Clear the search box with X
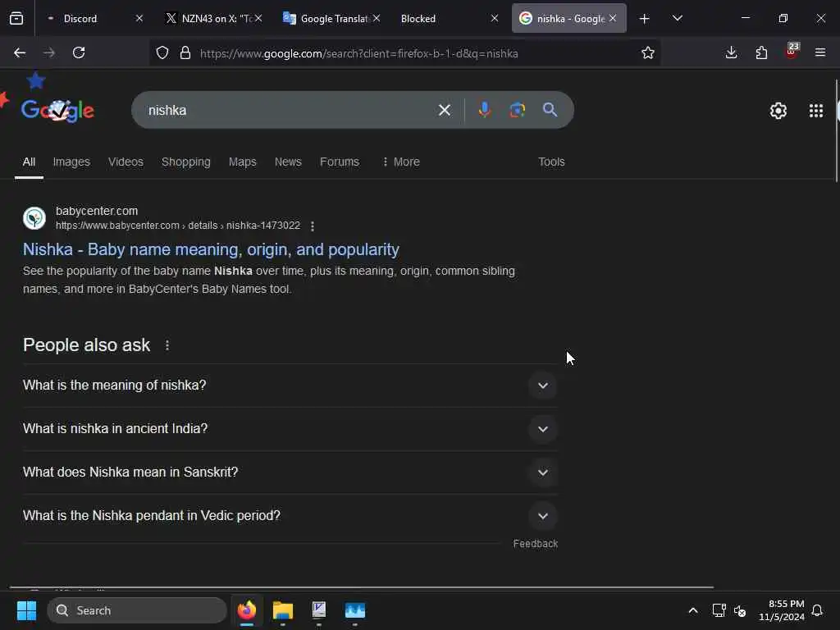840x630 pixels. pyautogui.click(x=444, y=111)
